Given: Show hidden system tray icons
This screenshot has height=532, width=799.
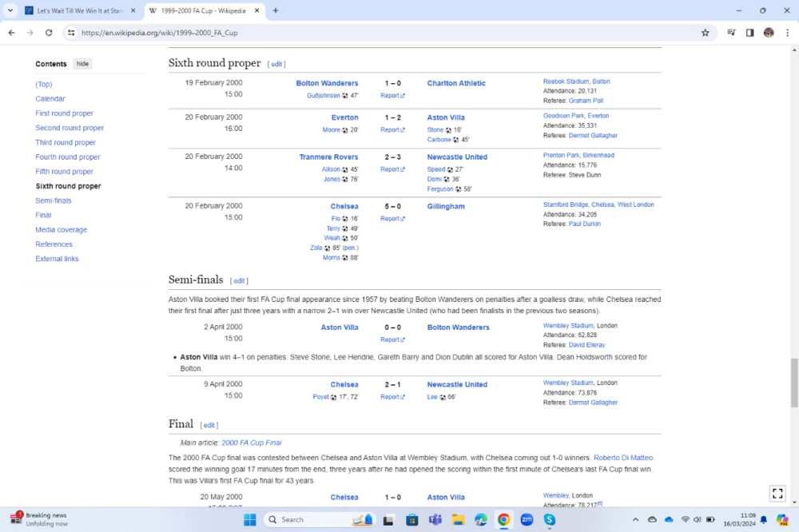Looking at the screenshot, I should pyautogui.click(x=635, y=520).
